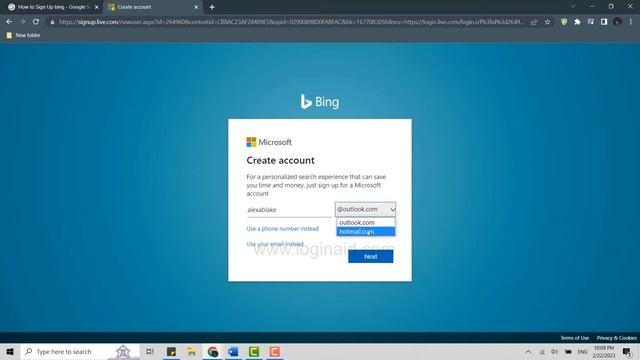640x360 pixels.
Task: Open the tab search chevron
Action: coord(573,7)
